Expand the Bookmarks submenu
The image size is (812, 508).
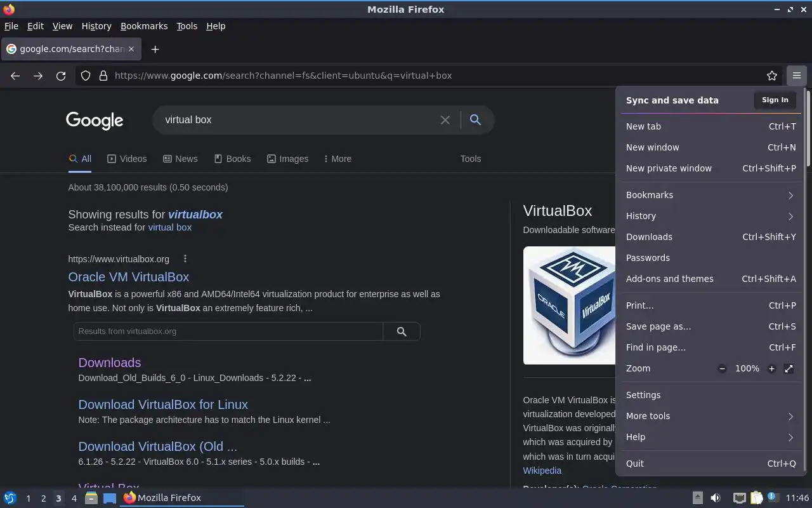tap(710, 195)
